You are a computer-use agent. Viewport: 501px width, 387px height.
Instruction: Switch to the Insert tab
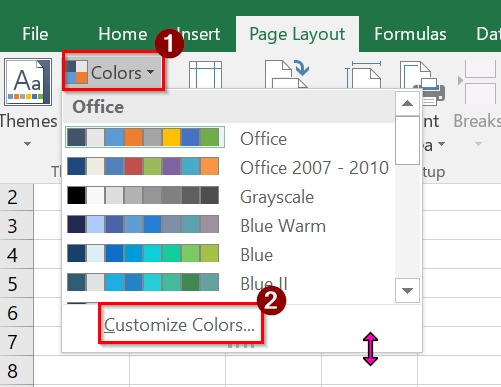point(199,34)
